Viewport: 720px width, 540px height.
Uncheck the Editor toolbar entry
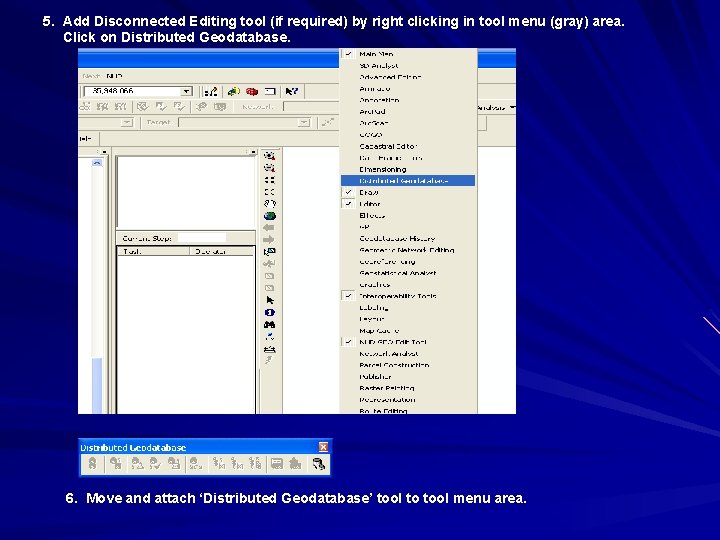click(408, 204)
